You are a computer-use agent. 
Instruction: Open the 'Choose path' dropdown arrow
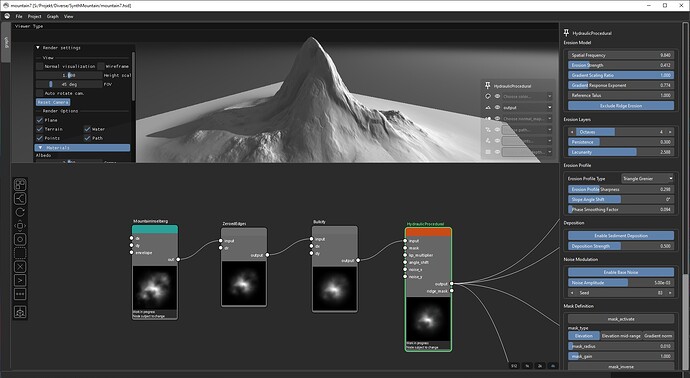click(550, 129)
